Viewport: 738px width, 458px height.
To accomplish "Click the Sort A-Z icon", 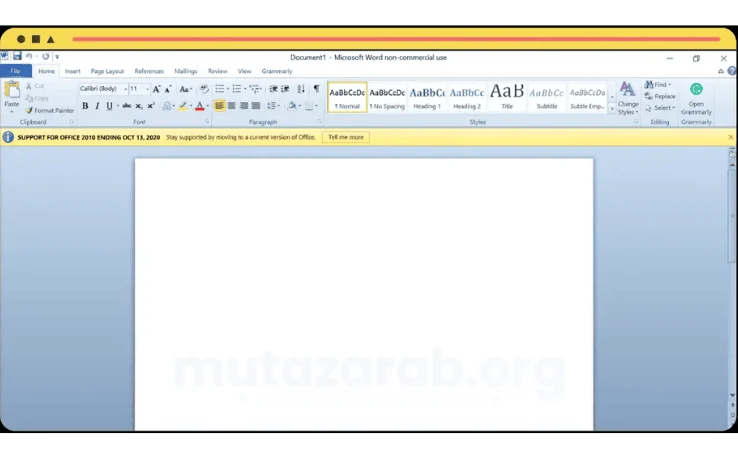I will pyautogui.click(x=301, y=88).
